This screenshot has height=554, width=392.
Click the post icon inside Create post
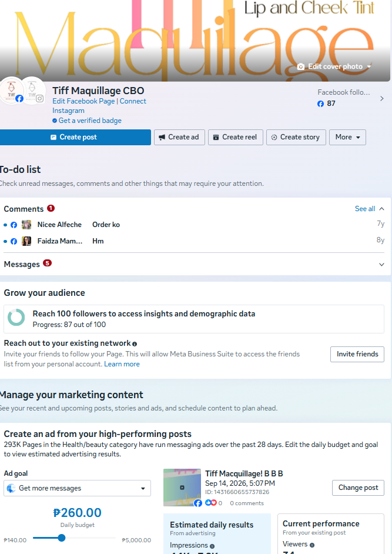pos(53,137)
